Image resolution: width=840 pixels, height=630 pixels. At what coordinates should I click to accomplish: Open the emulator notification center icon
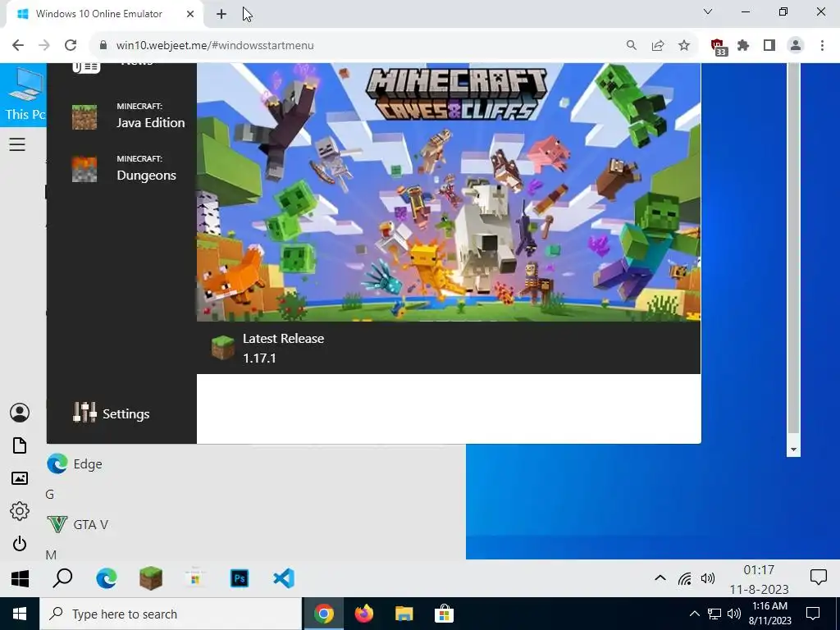click(818, 577)
